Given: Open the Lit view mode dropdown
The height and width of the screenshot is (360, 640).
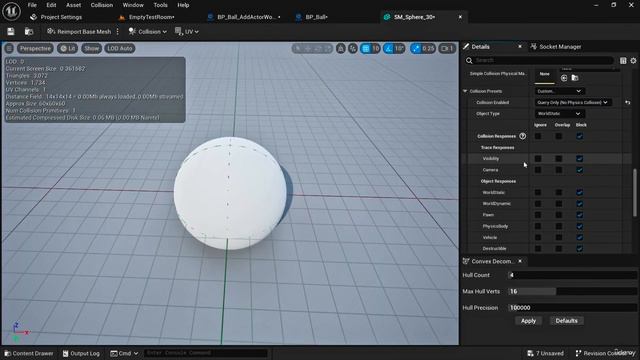Looking at the screenshot, I should tap(68, 49).
